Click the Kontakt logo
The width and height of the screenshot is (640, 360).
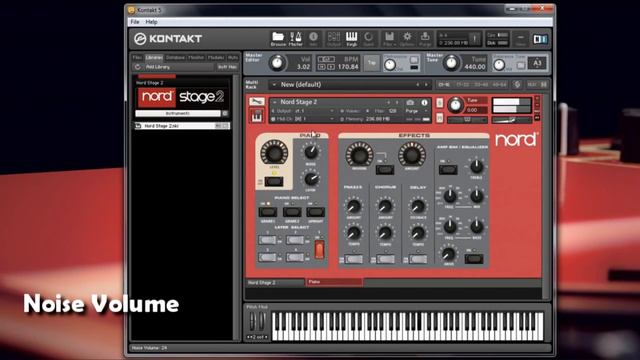tap(168, 39)
